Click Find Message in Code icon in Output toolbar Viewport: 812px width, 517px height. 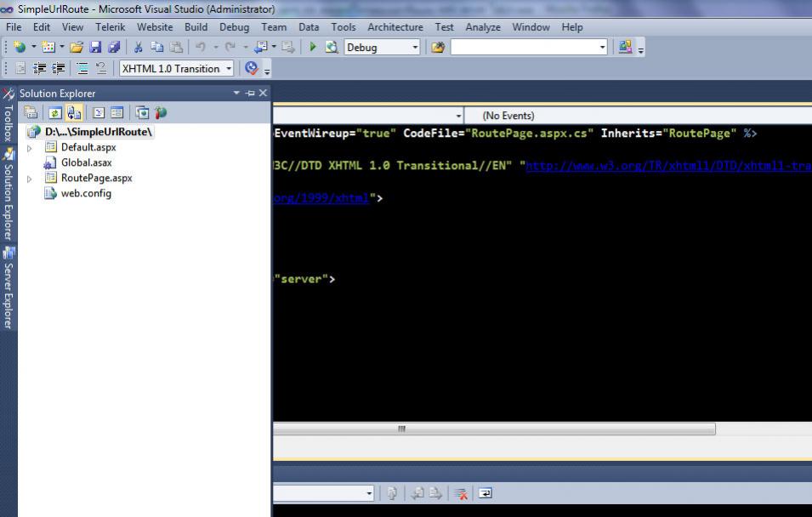pos(392,494)
